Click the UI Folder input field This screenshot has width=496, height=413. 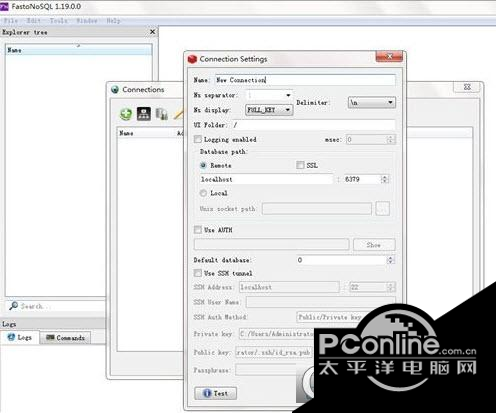(314, 125)
